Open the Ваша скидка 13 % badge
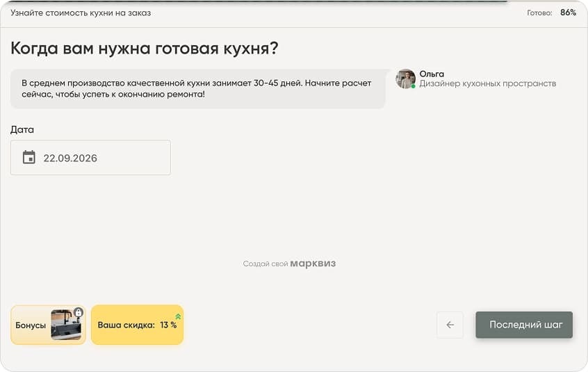This screenshot has height=372, width=588. [137, 325]
